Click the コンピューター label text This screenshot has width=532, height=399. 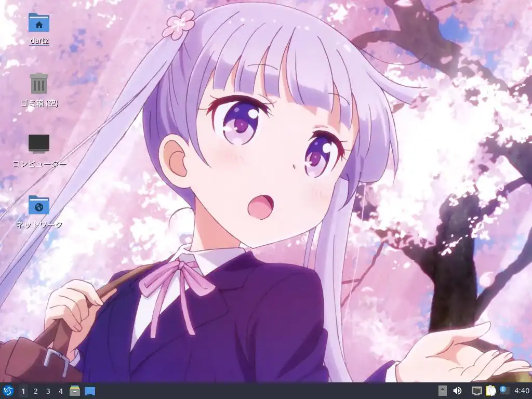39,164
